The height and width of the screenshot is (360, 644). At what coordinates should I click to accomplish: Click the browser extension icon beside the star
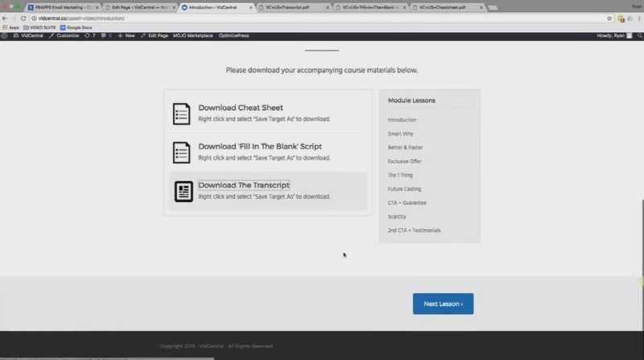621,19
